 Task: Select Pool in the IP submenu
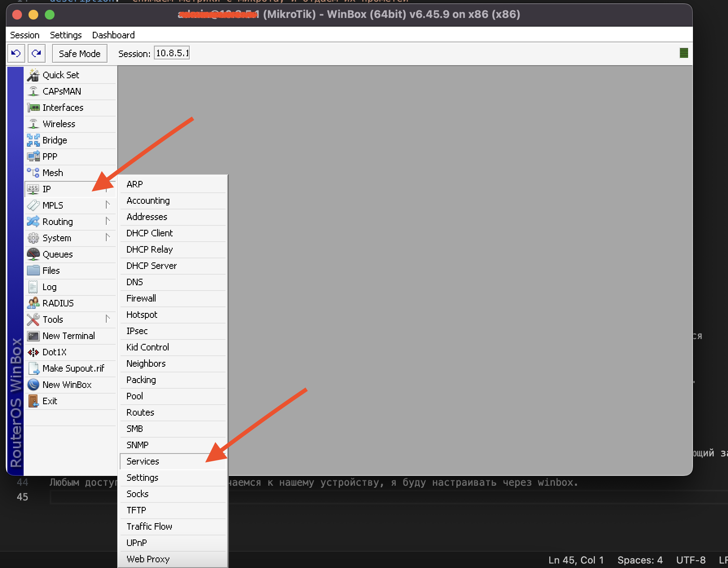(173, 396)
